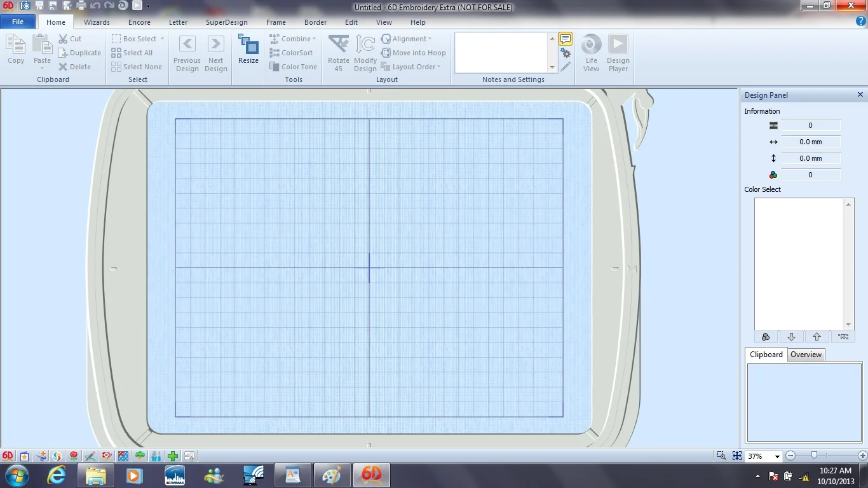This screenshot has width=868, height=488.
Task: Click the cross stitch grid module icon
Action: pos(123,456)
